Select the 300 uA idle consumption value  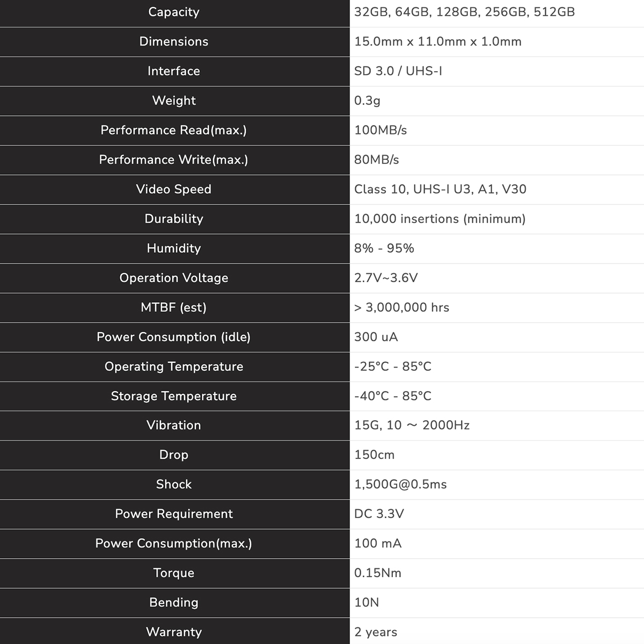point(376,337)
